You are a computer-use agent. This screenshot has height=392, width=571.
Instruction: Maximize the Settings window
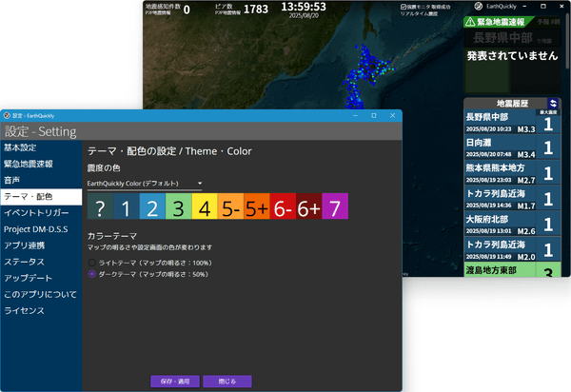374,116
